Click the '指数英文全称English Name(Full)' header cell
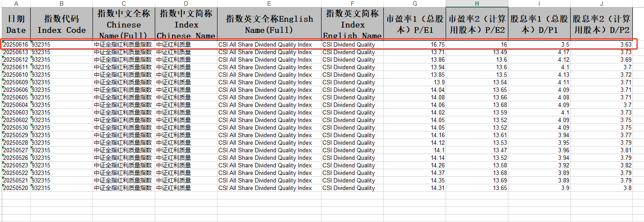Screen dimensions: 644x222 coord(269,23)
